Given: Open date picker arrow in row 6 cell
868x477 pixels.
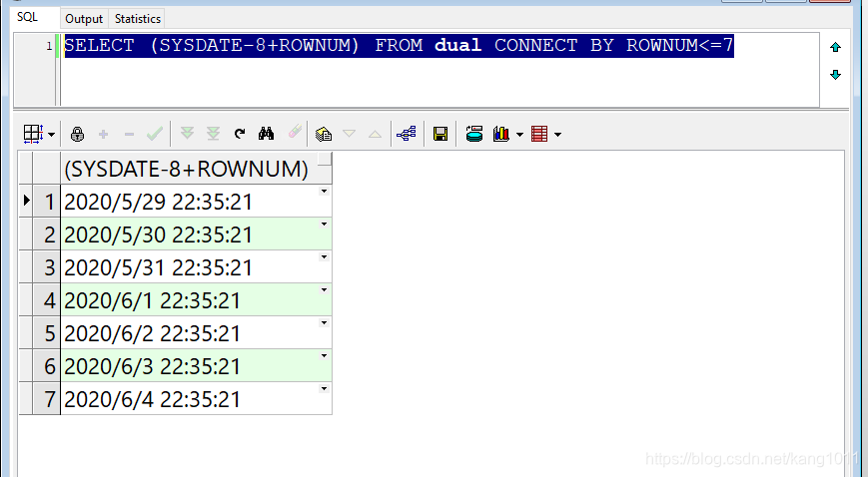Looking at the screenshot, I should [325, 356].
